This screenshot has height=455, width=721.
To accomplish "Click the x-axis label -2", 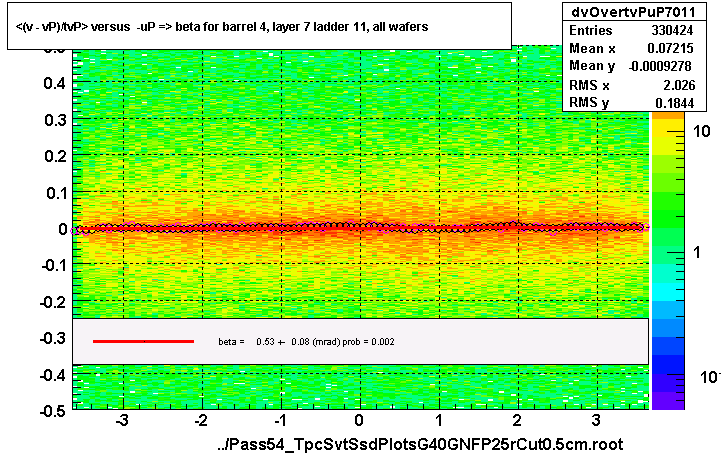I will 201,421.
